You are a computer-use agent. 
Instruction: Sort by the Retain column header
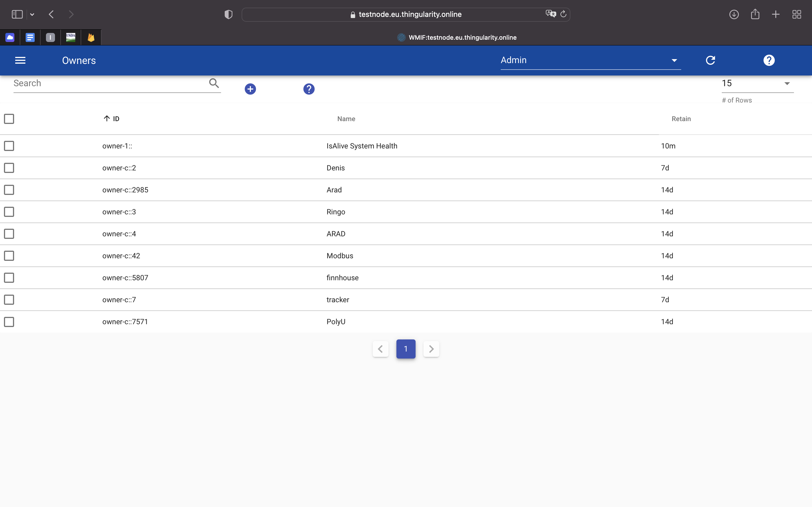(681, 119)
